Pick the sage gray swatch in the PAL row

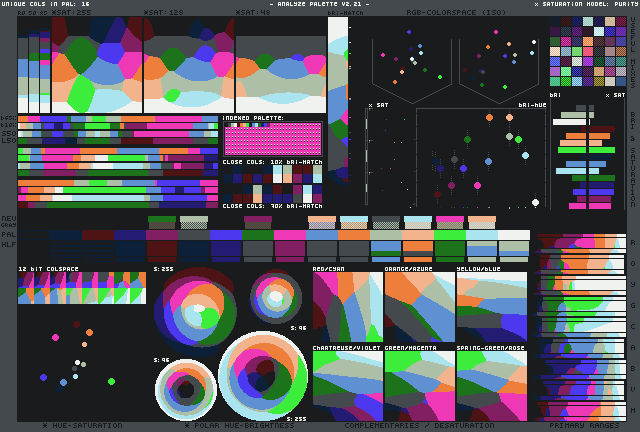pos(386,235)
